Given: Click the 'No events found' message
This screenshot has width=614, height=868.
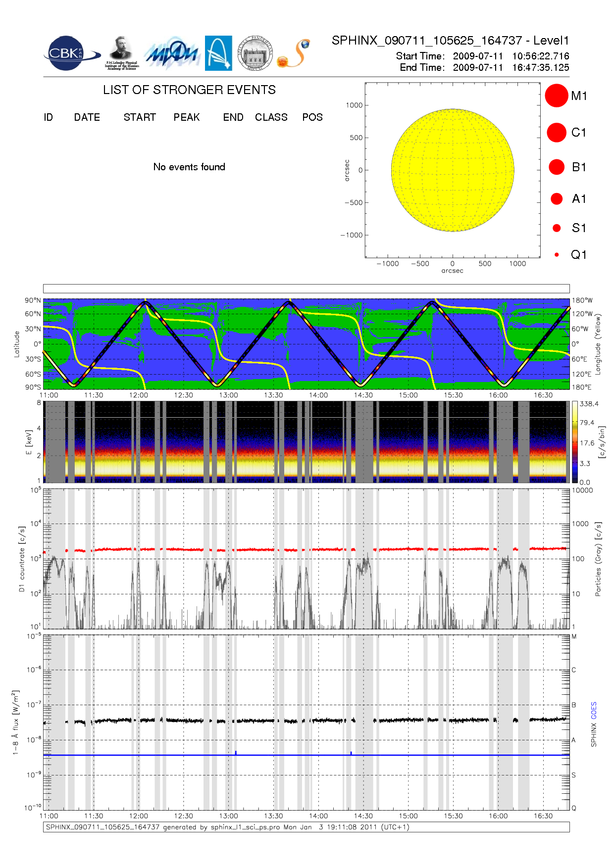Looking at the screenshot, I should click(x=189, y=167).
